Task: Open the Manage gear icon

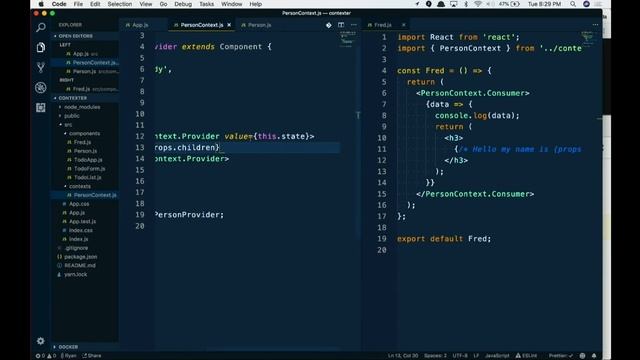Action: coord(40,341)
